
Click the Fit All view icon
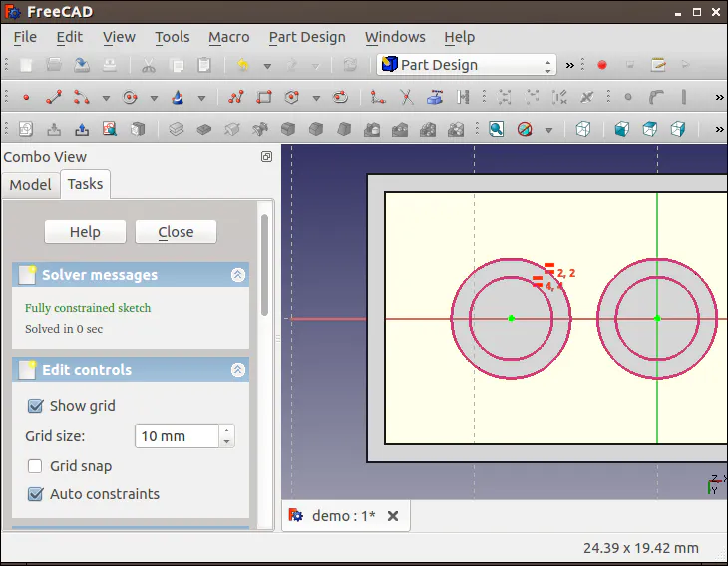496,130
